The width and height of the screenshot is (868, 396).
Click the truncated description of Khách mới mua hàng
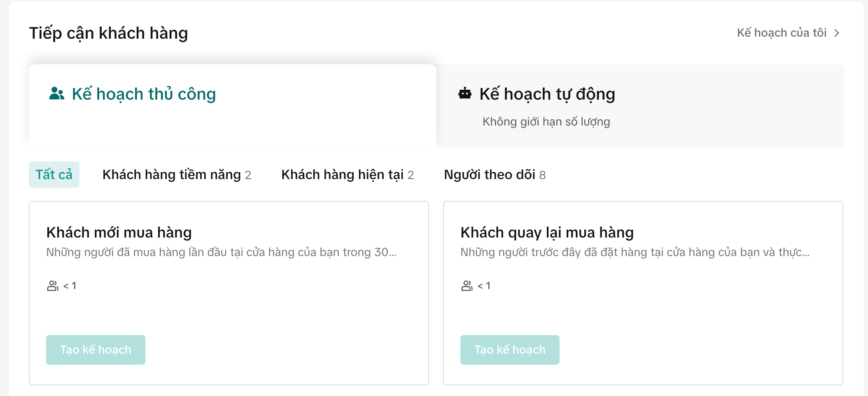point(221,252)
